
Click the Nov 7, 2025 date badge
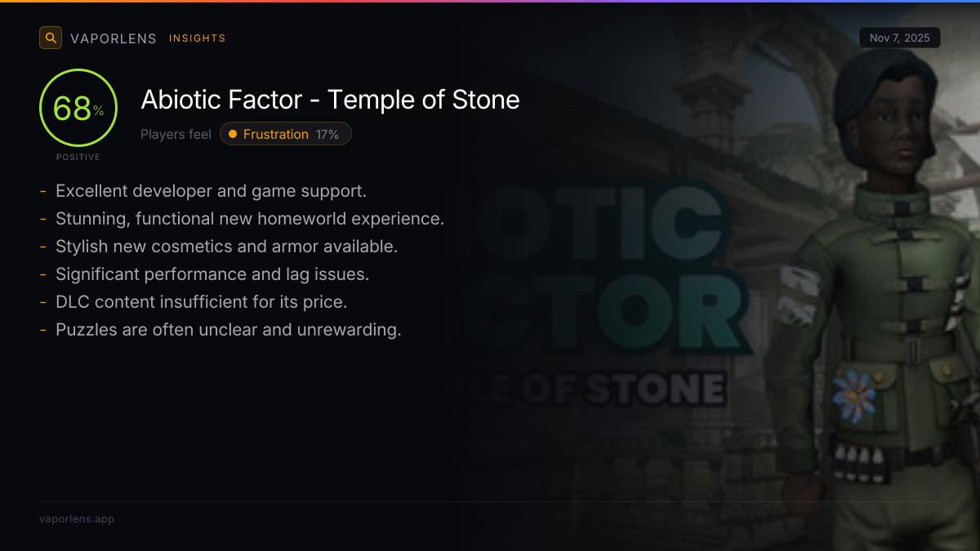(899, 38)
